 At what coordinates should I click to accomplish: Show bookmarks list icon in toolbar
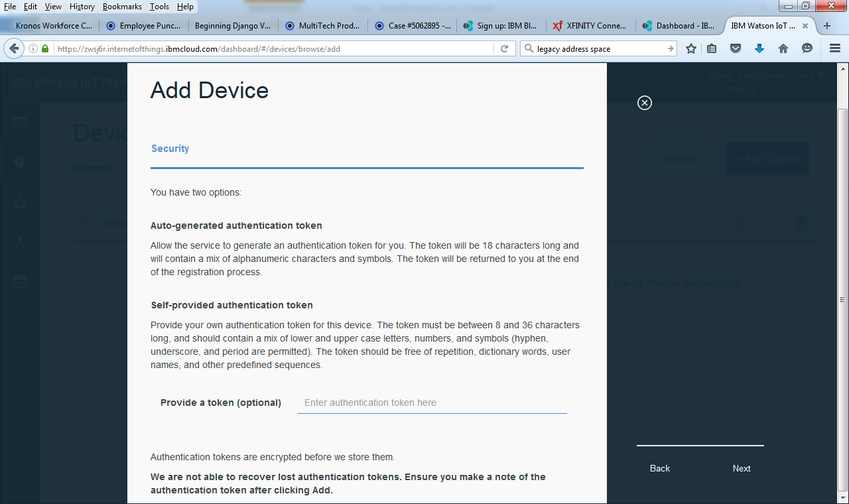pos(712,48)
